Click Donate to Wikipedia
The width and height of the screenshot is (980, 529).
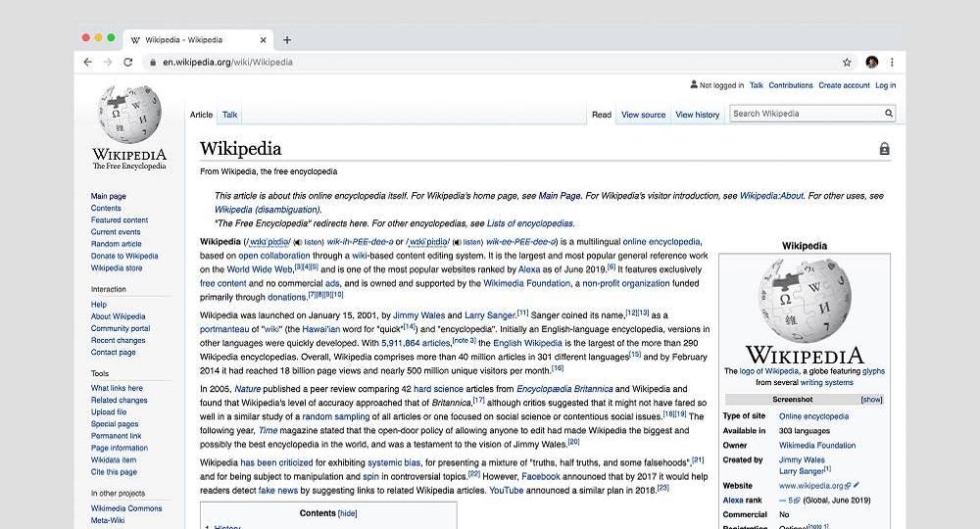(124, 256)
